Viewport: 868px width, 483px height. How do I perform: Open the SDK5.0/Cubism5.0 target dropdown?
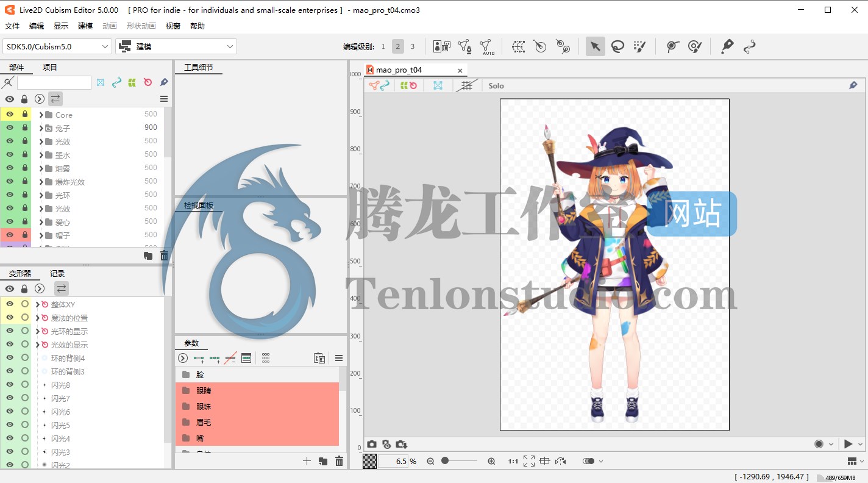57,46
